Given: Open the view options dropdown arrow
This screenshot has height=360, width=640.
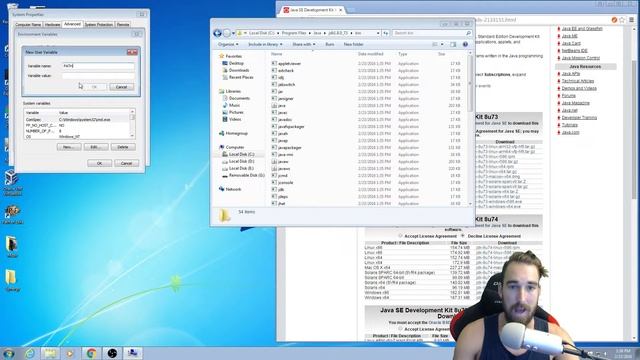Looking at the screenshot, I should point(442,44).
